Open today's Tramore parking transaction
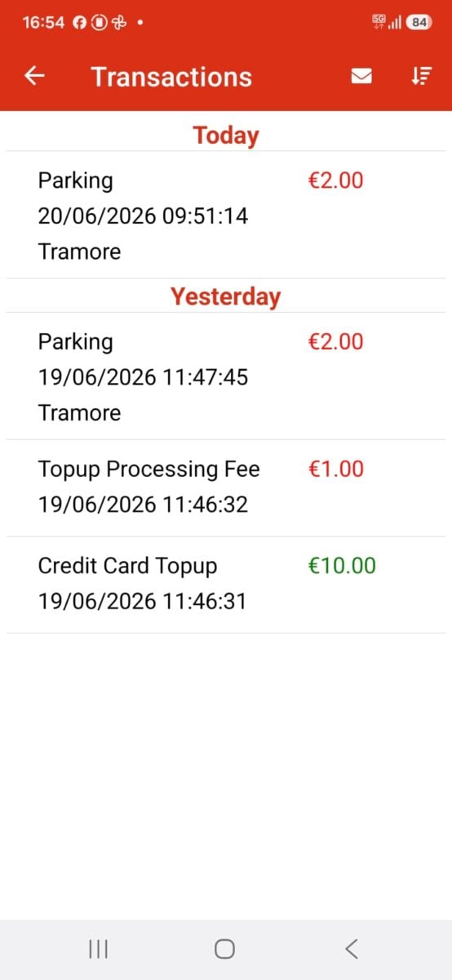This screenshot has width=452, height=980. pyautogui.click(x=226, y=216)
